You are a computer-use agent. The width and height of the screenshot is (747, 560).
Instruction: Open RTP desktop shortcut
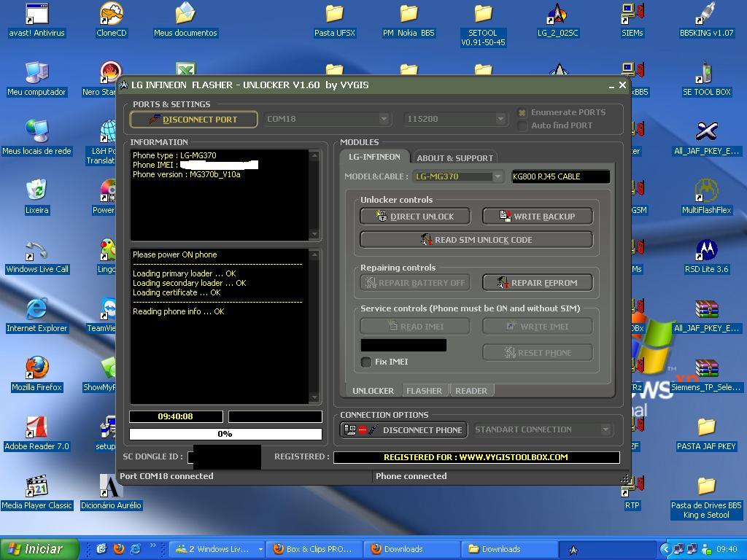(x=632, y=492)
